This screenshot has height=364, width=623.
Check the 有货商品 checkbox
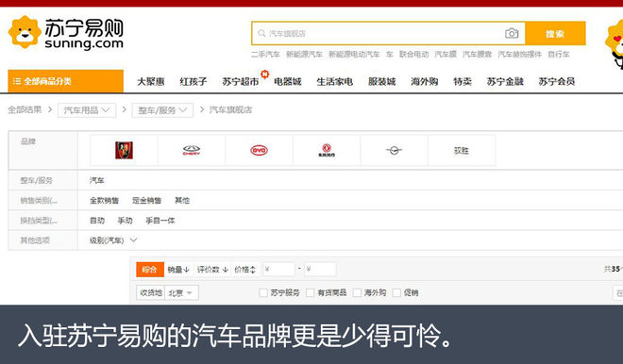pos(311,293)
